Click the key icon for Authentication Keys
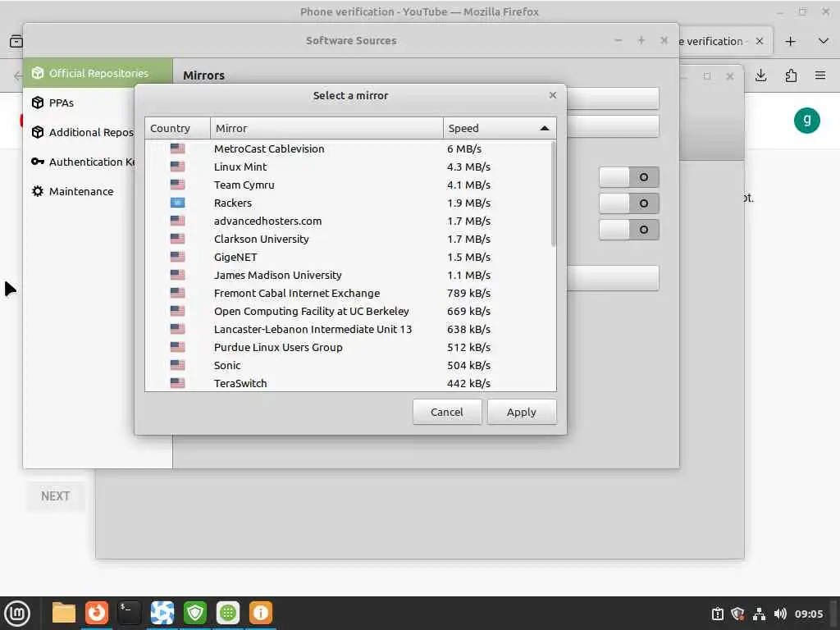Viewport: 840px width, 630px height. tap(38, 162)
